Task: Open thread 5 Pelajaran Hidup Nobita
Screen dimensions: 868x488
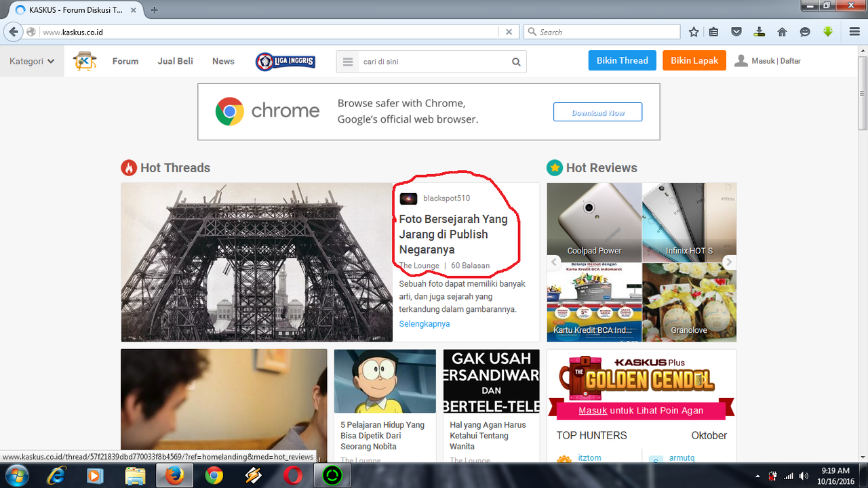Action: coord(382,436)
